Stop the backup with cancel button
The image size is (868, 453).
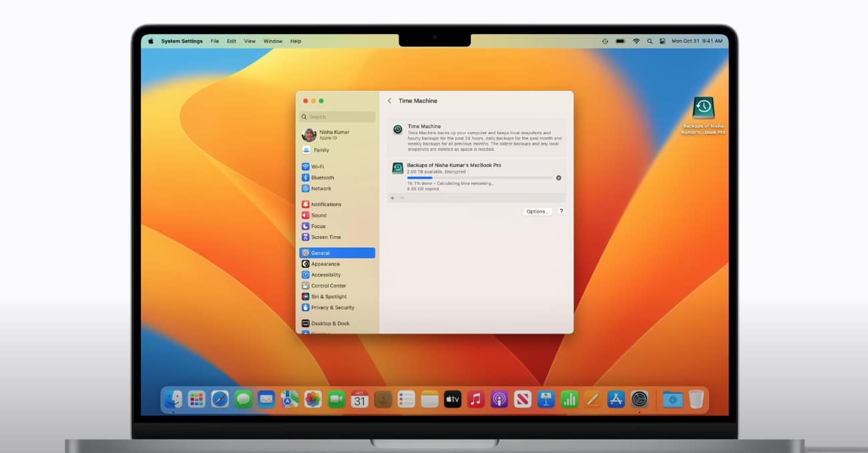click(x=558, y=177)
